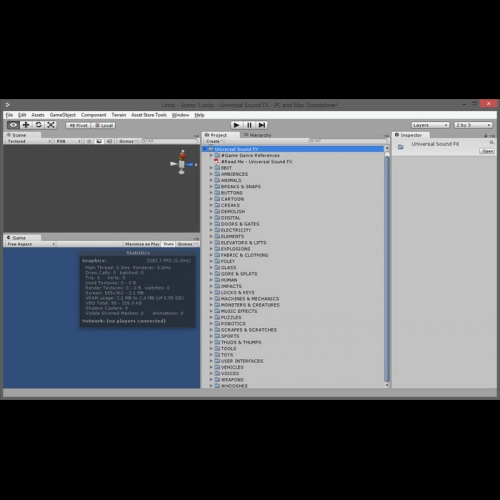500x500 pixels.
Task: Open the Textured draw mode dropdown
Action: click(x=29, y=141)
